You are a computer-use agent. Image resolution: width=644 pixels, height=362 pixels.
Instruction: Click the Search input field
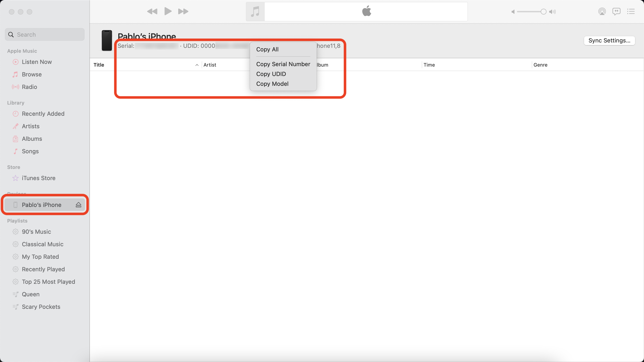(x=47, y=34)
